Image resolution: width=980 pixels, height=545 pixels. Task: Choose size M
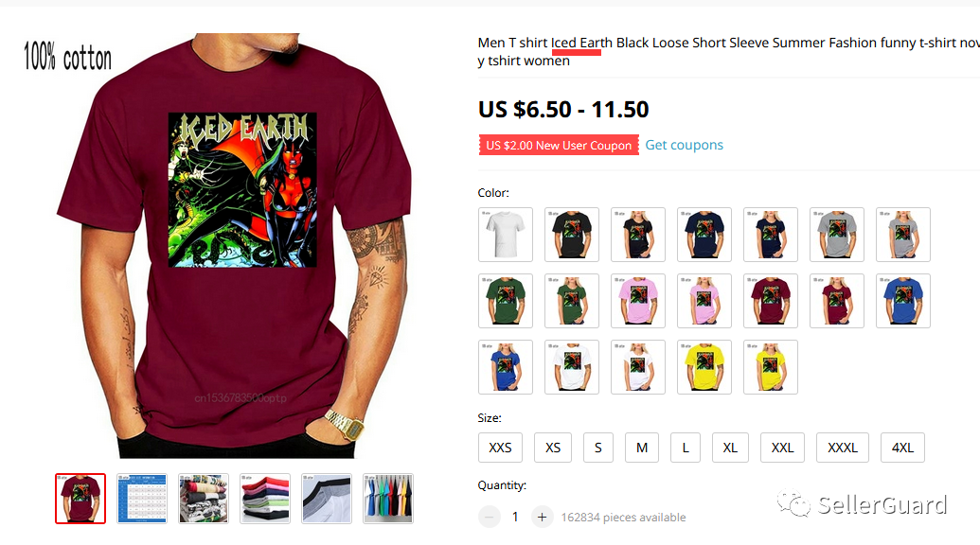click(x=641, y=448)
